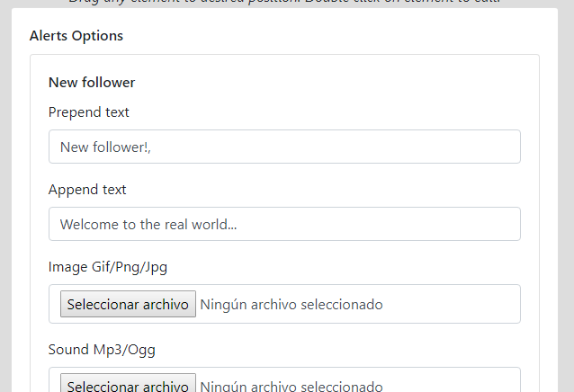Select a file for Image Gif/Png/Jpg
This screenshot has height=392, width=574.
(128, 304)
